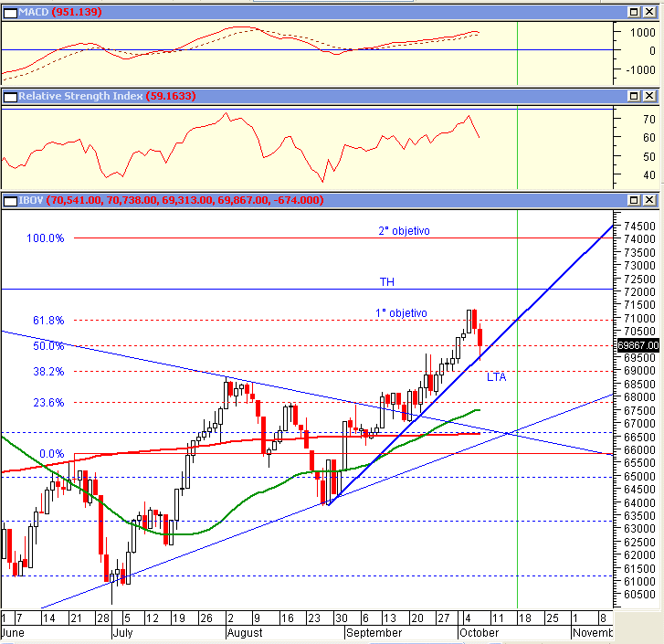Select the 72000 price axis label
Viewport: 664px width, 644px height.
click(x=639, y=291)
